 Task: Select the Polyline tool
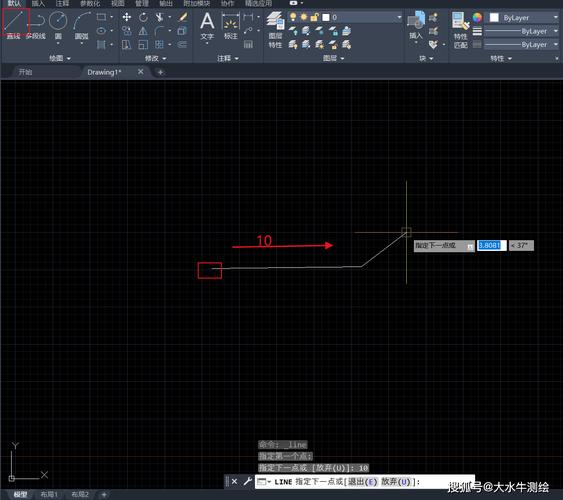click(x=37, y=24)
